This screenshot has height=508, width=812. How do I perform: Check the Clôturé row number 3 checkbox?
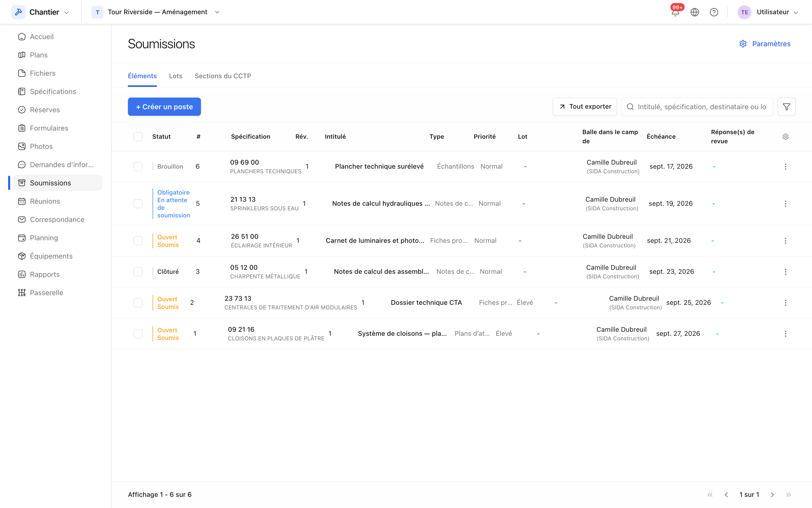[138, 272]
